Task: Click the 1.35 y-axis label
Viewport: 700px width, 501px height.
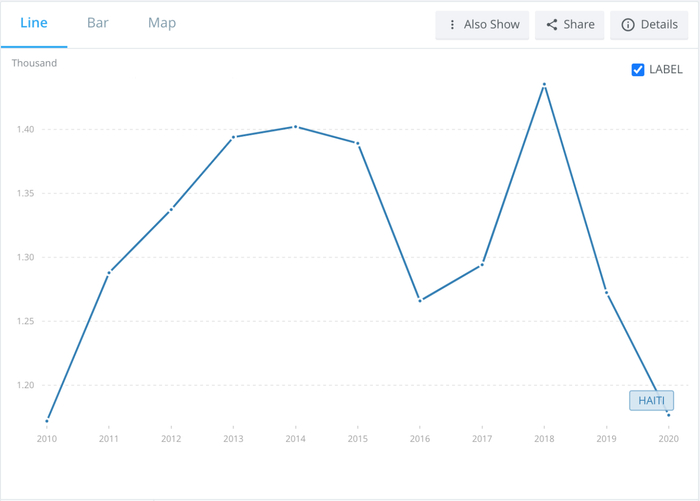Action: 25,193
